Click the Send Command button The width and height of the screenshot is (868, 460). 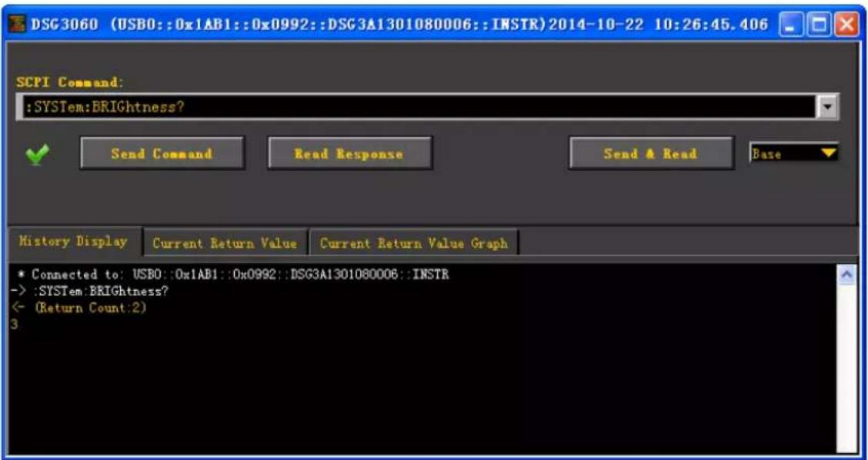pos(162,153)
